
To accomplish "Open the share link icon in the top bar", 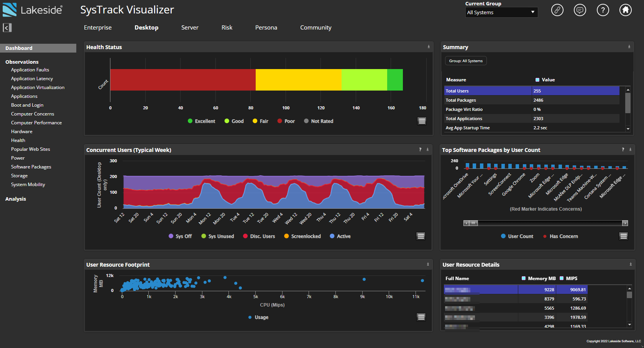I will click(x=557, y=10).
